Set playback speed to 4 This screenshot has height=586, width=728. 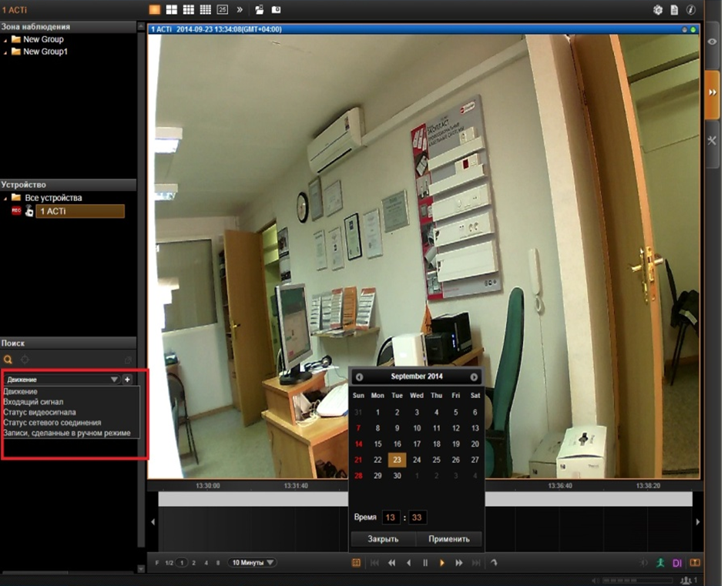tap(206, 563)
